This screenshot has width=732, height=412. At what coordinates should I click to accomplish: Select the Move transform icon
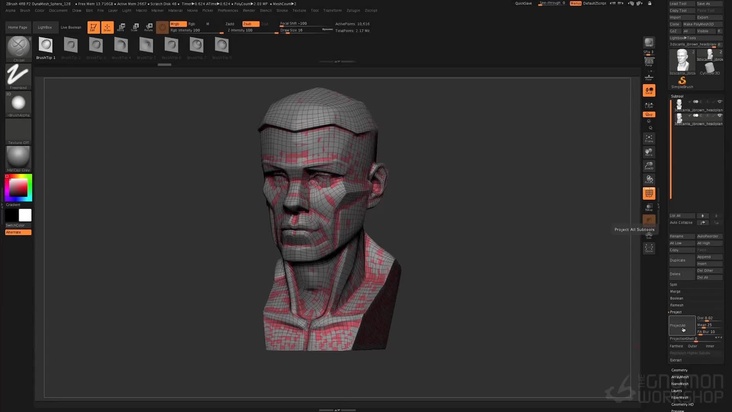coord(121,28)
